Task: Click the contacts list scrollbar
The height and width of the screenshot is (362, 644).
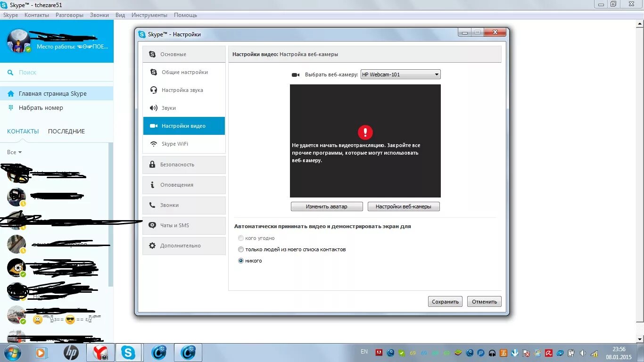Action: [111, 214]
